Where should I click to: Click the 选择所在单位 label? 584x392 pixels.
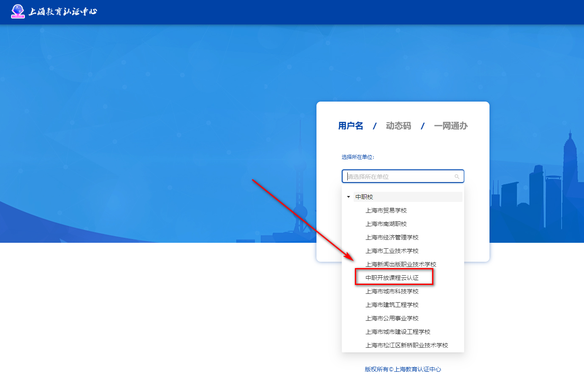pos(358,157)
